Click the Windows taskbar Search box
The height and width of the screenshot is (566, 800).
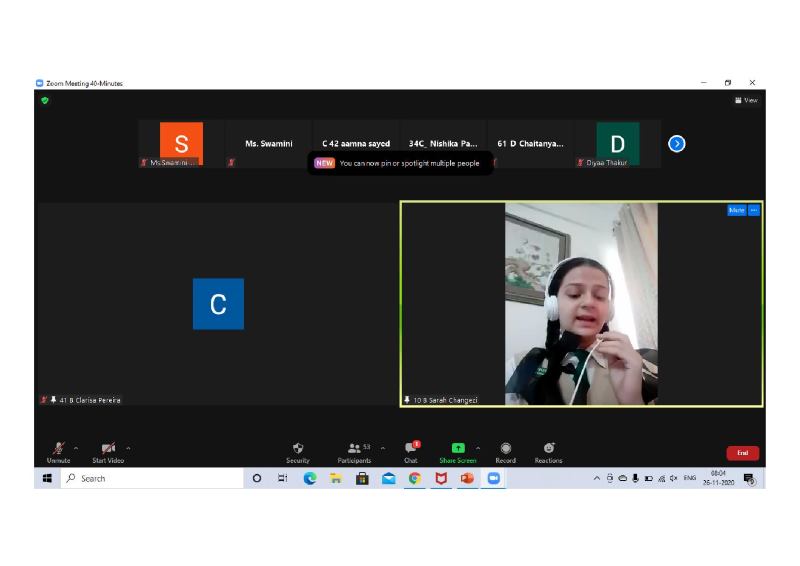pos(150,479)
